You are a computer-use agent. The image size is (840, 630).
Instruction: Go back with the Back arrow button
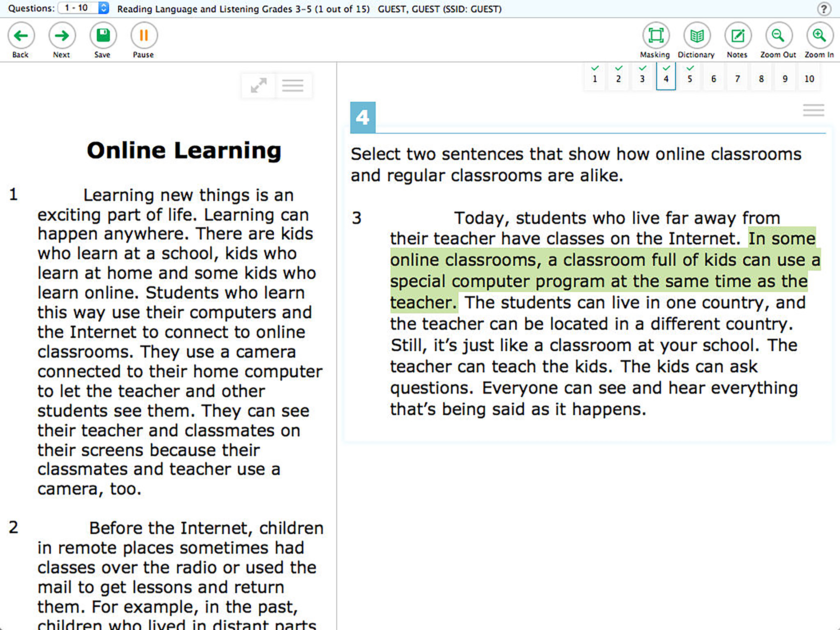click(21, 36)
